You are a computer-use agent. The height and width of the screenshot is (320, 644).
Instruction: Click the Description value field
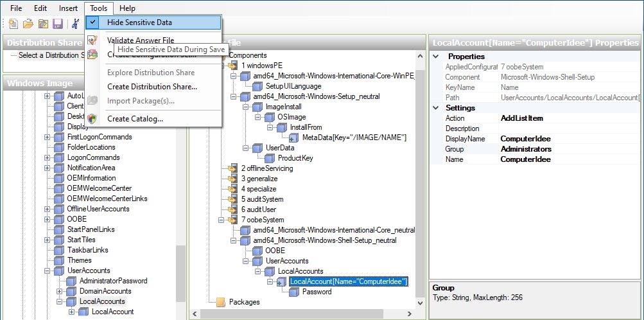[x=569, y=129]
